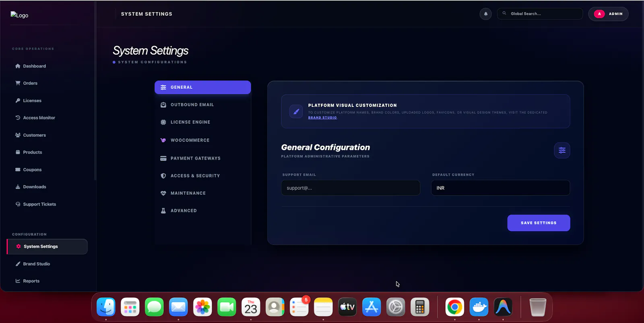644x323 pixels.
Task: Click the Advanced flask icon
Action: click(x=163, y=211)
